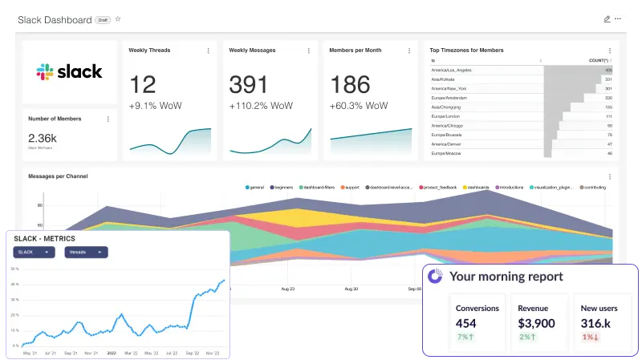Open the Conversions 454 card
The width and height of the screenshot is (642, 364).
[x=477, y=322]
